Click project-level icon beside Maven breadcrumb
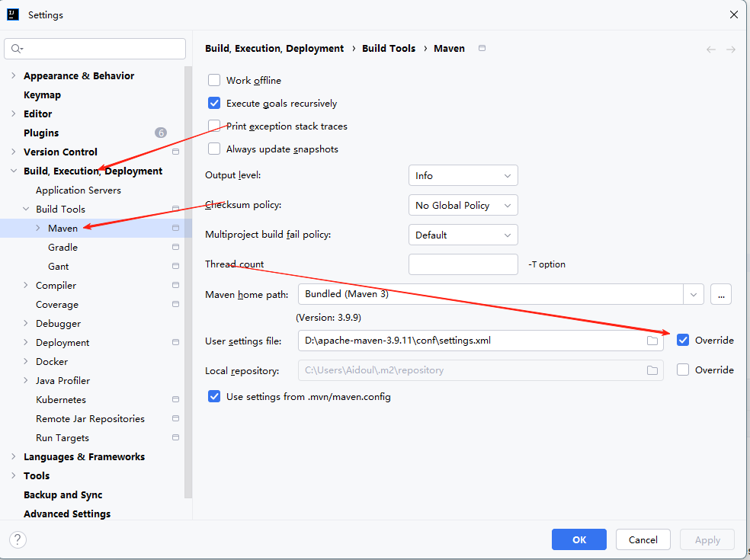 pos(482,48)
